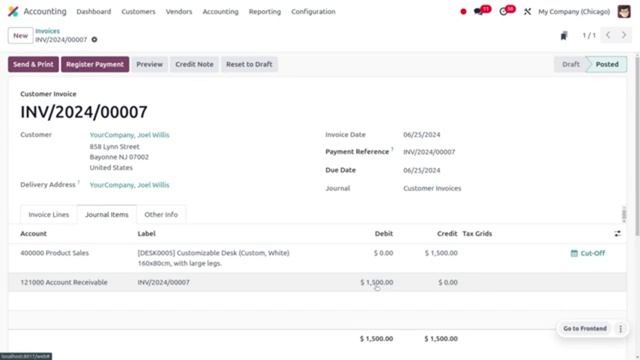Click the $ 1,500.00 debit in Account Receivable row
Screen dimensions: 640x360
point(377,282)
